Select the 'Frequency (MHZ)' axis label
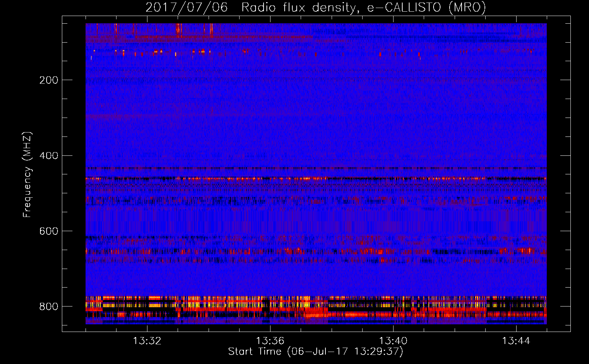The width and height of the screenshot is (589, 364). 27,175
